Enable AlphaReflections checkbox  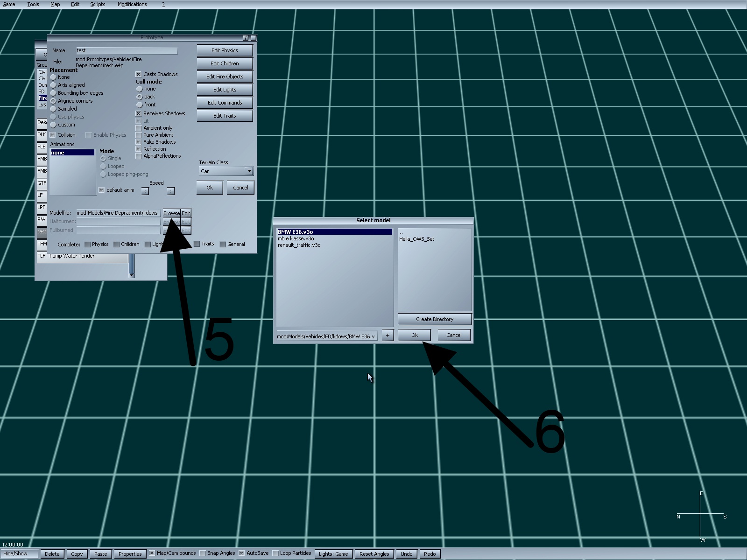[138, 156]
